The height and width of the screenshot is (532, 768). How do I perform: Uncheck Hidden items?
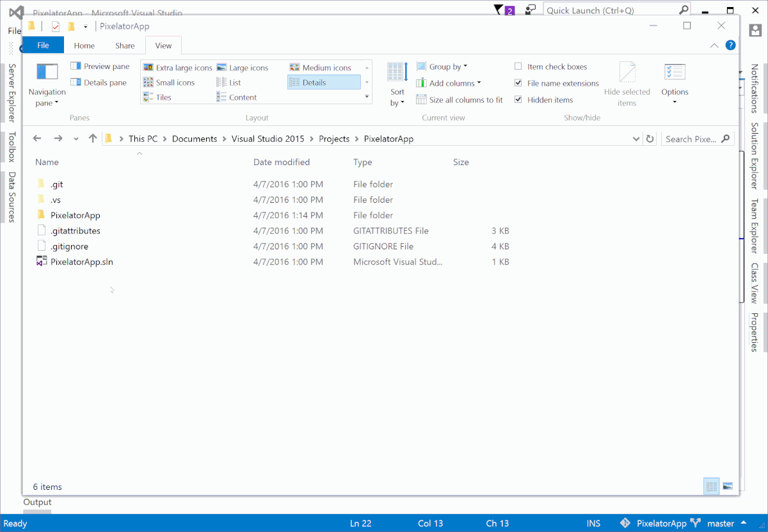point(518,100)
